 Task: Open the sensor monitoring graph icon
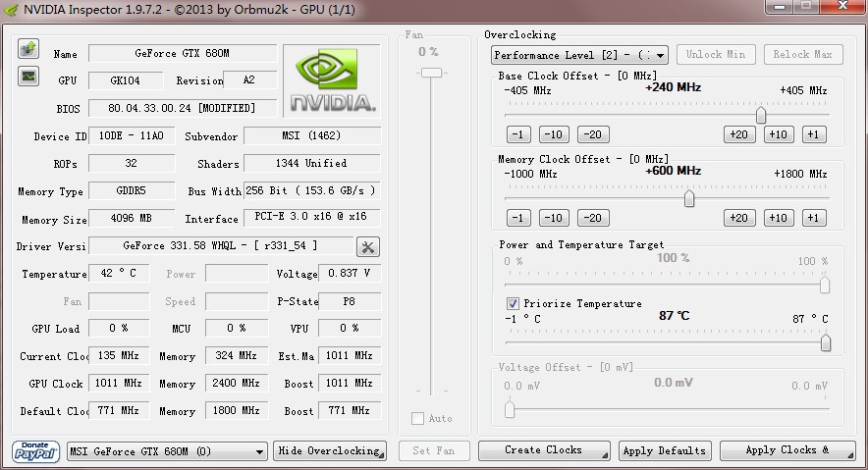click(28, 76)
